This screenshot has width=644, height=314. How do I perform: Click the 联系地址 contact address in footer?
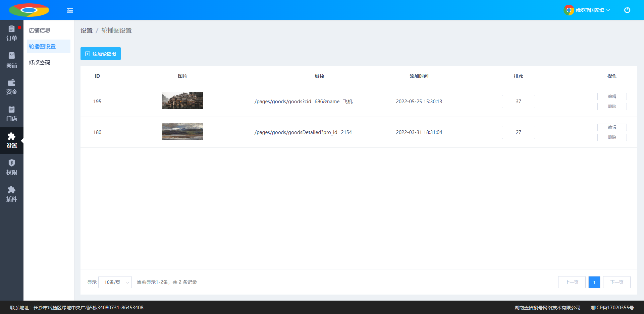click(77, 308)
